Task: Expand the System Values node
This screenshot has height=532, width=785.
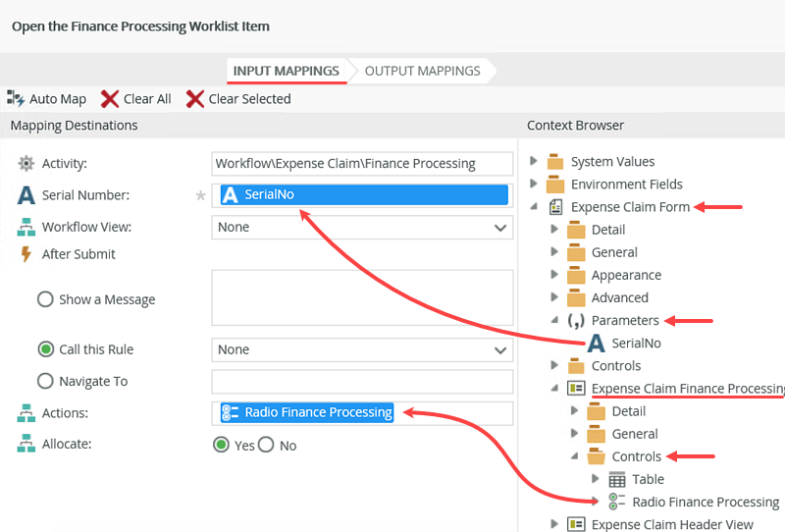Action: [x=534, y=161]
